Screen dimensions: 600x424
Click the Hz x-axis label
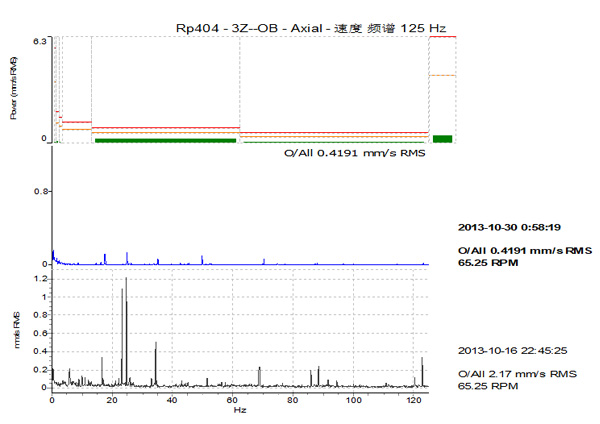239,410
